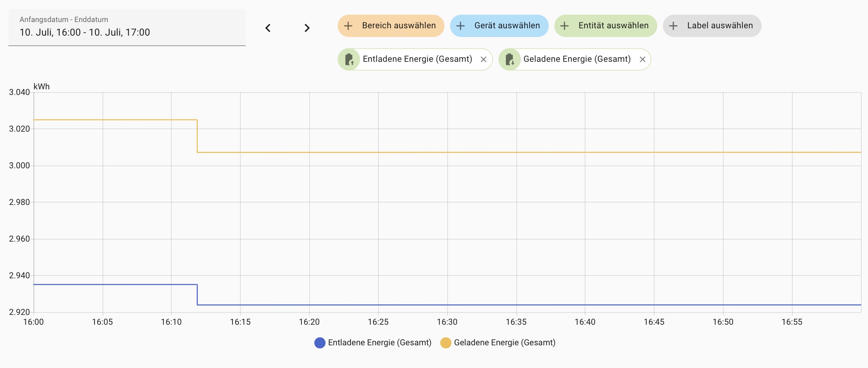
Task: Toggle Entladene Energie series in legend
Action: coord(379,343)
